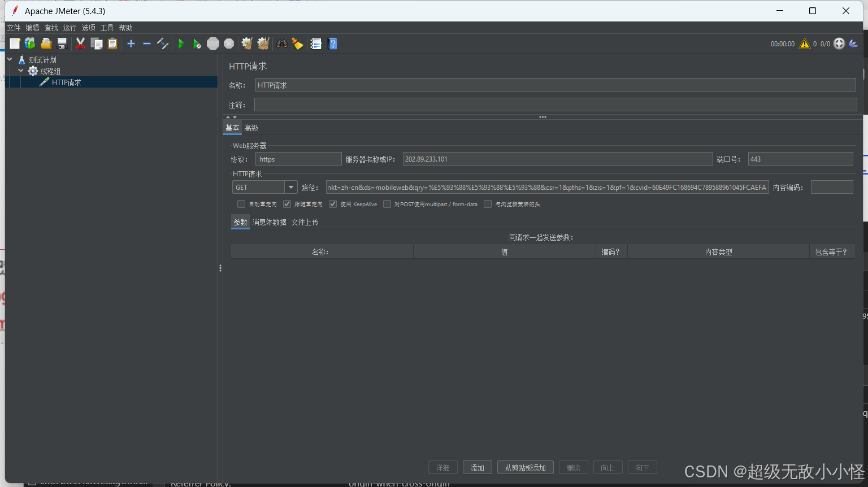Click the 从剪贴板添加 button
The height and width of the screenshot is (487, 868).
[526, 468]
